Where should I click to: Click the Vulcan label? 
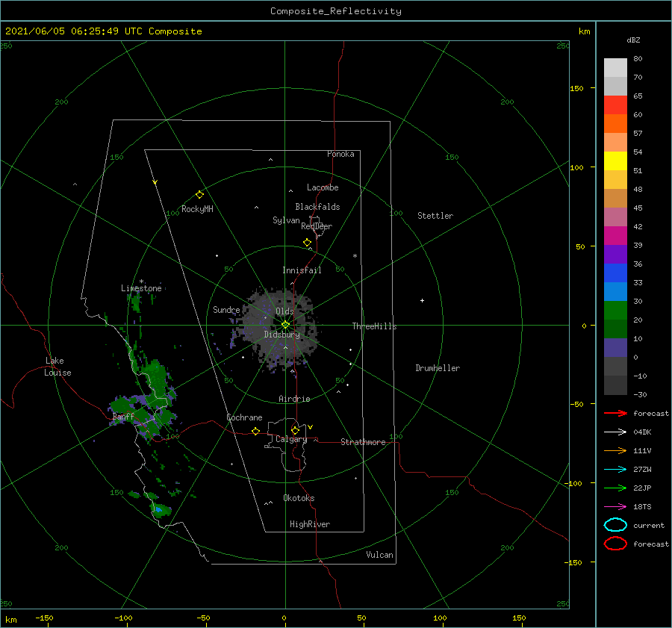tap(379, 555)
